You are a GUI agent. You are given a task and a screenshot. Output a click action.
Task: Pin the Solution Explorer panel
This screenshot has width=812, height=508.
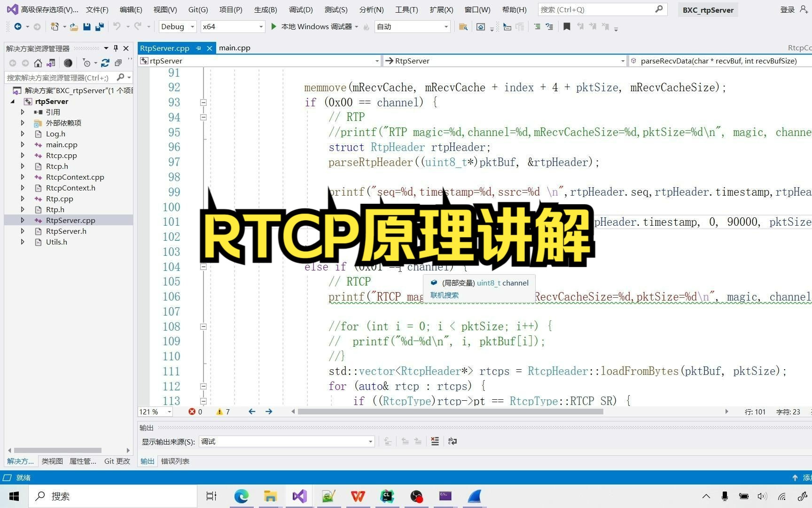tap(116, 48)
